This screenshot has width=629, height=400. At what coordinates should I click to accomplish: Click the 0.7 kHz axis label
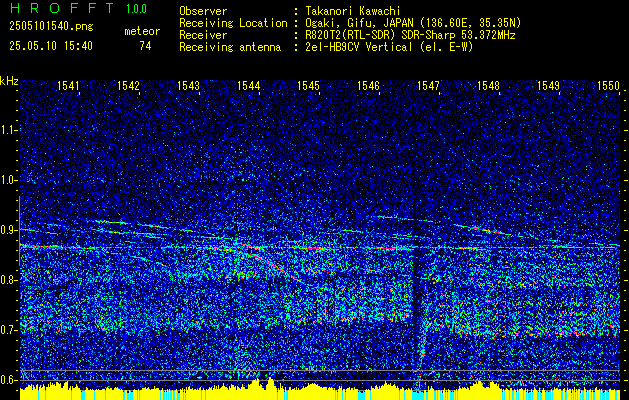pos(8,330)
